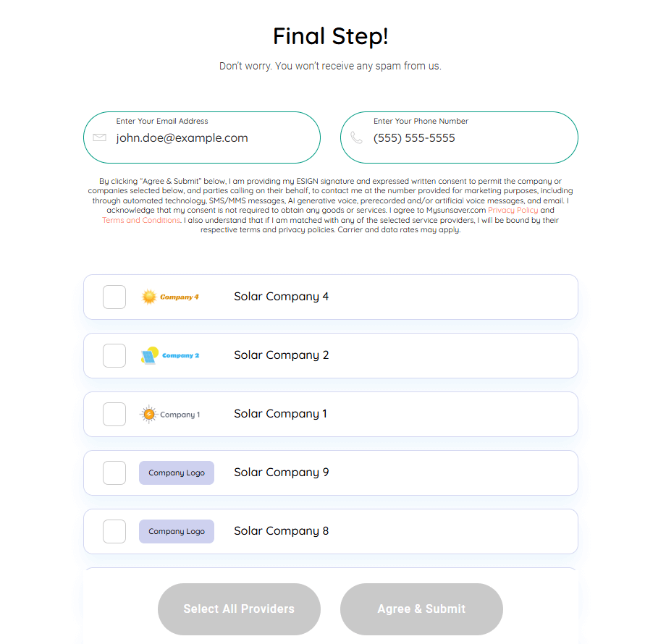Click the Company 2 solar panel logo
The width and height of the screenshot is (666, 644).
coord(170,355)
